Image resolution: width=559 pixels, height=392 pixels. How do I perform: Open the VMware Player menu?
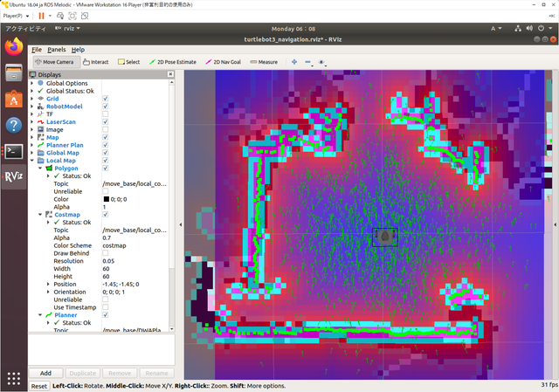tap(16, 16)
